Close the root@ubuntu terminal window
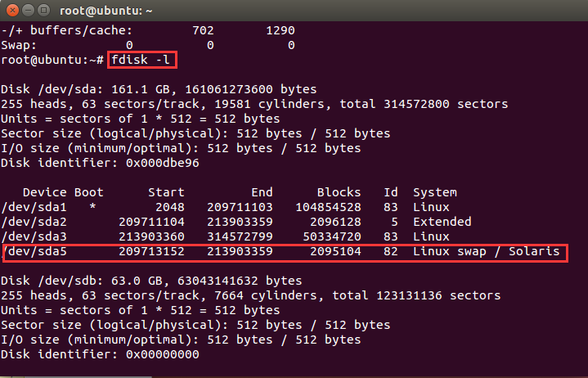588x378 pixels. (12, 10)
